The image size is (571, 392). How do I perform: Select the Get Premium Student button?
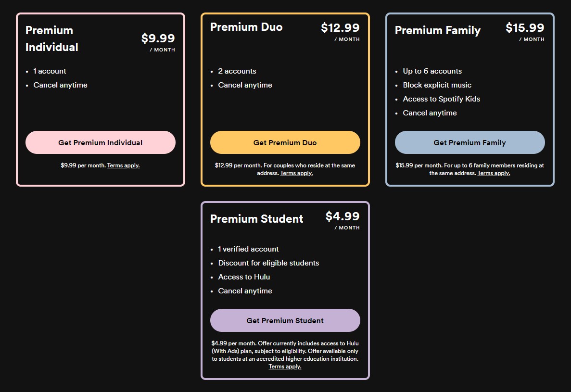click(285, 320)
